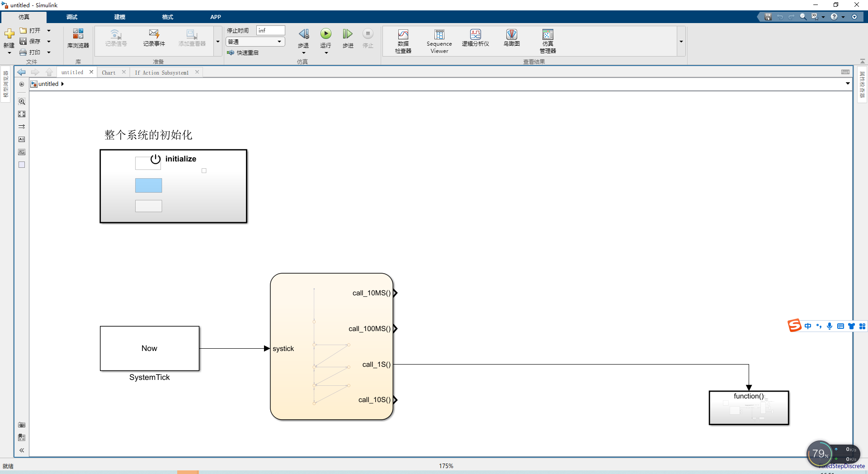
Task: Expand the Save dropdown arrow
Action: (x=49, y=42)
